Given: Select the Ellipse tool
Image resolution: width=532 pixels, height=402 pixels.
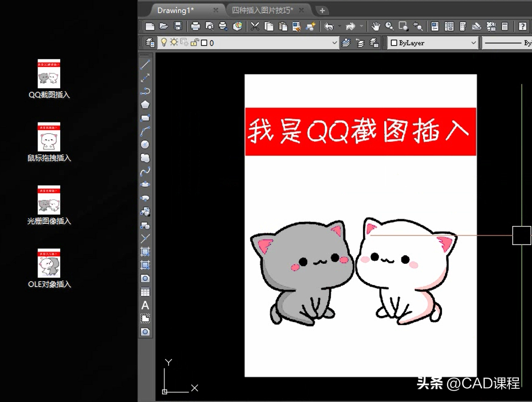Looking at the screenshot, I should 145,185.
